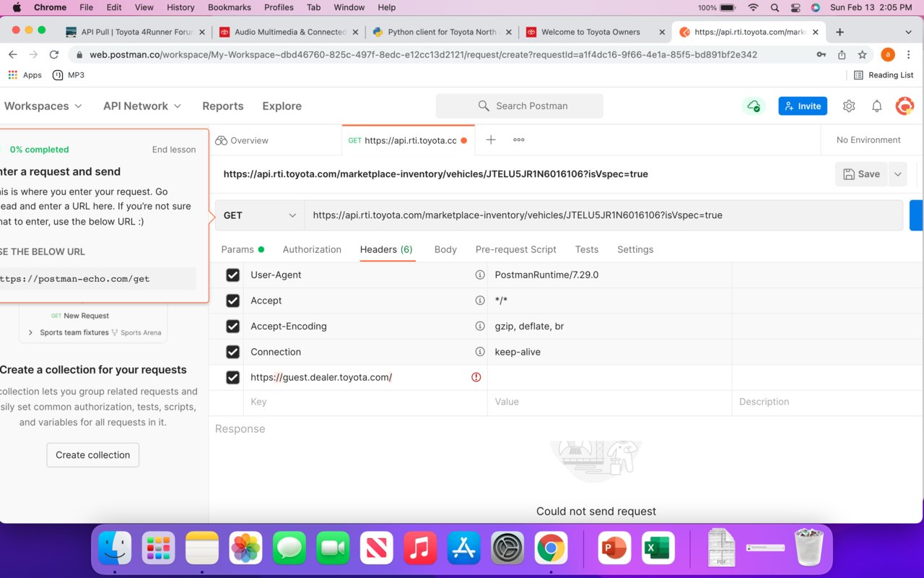Image resolution: width=924 pixels, height=578 pixels.
Task: Expand the Sports team fixtures item
Action: (x=30, y=332)
